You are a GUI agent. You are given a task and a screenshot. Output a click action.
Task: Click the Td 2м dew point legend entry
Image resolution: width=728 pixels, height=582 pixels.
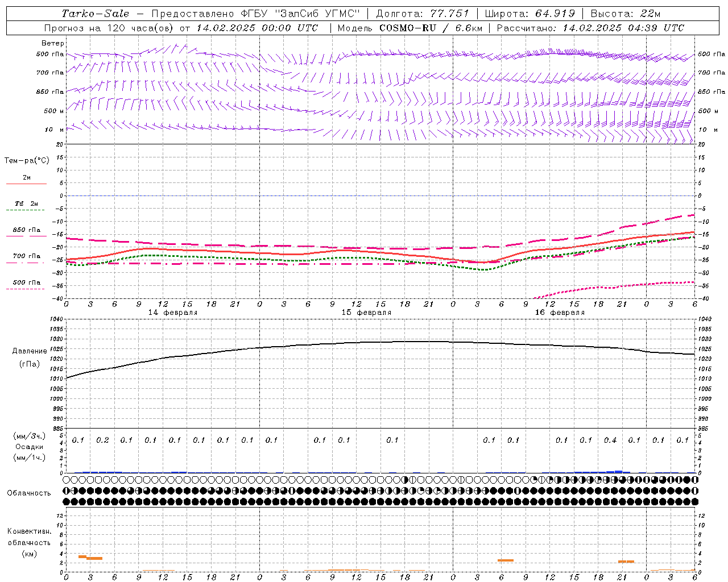(26, 203)
